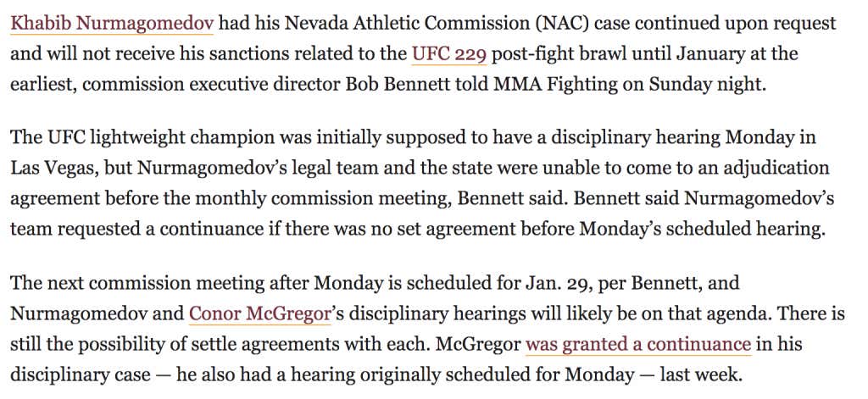Image resolution: width=868 pixels, height=399 pixels.
Task: Click the date "Jan. 29"
Action: 563,282
